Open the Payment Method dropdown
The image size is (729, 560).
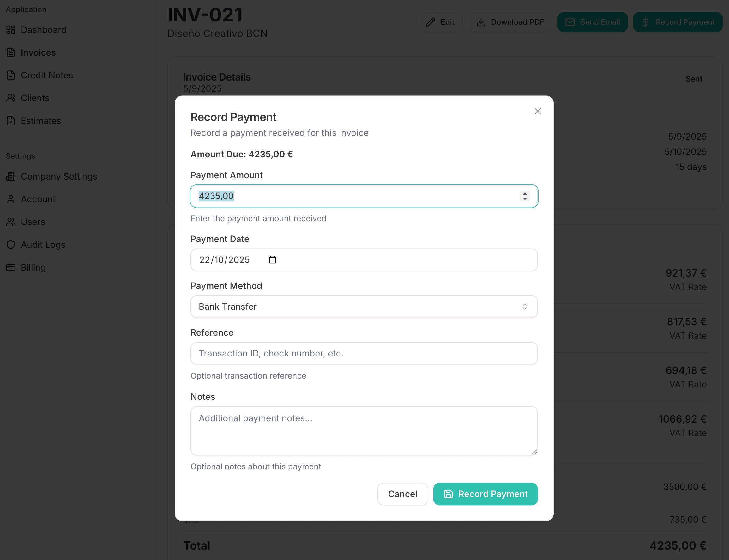[364, 306]
